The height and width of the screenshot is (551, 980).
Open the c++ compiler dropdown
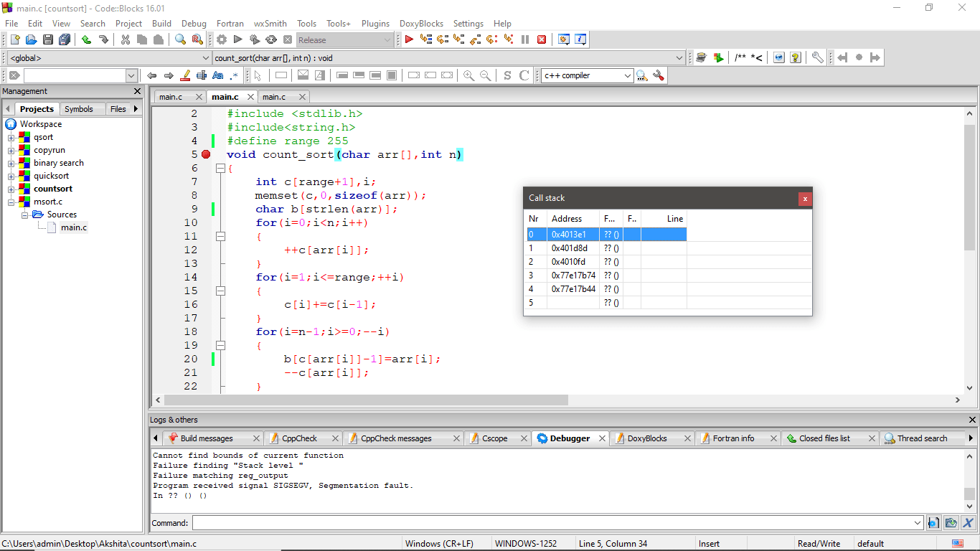(628, 75)
